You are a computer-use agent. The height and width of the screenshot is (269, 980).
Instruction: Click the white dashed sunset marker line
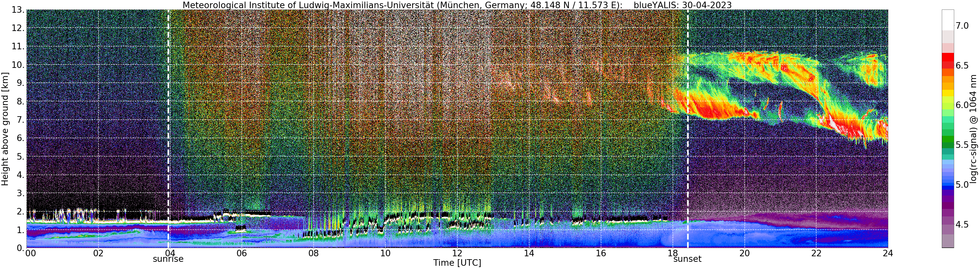point(688,129)
